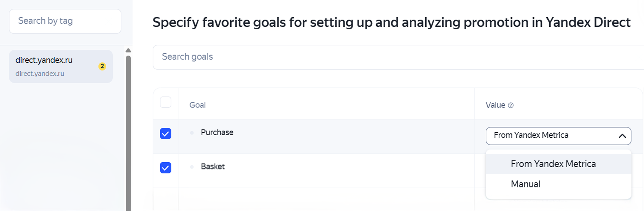Click the scrollbar up arrow in sidebar
The width and height of the screenshot is (644, 211).
point(128,51)
